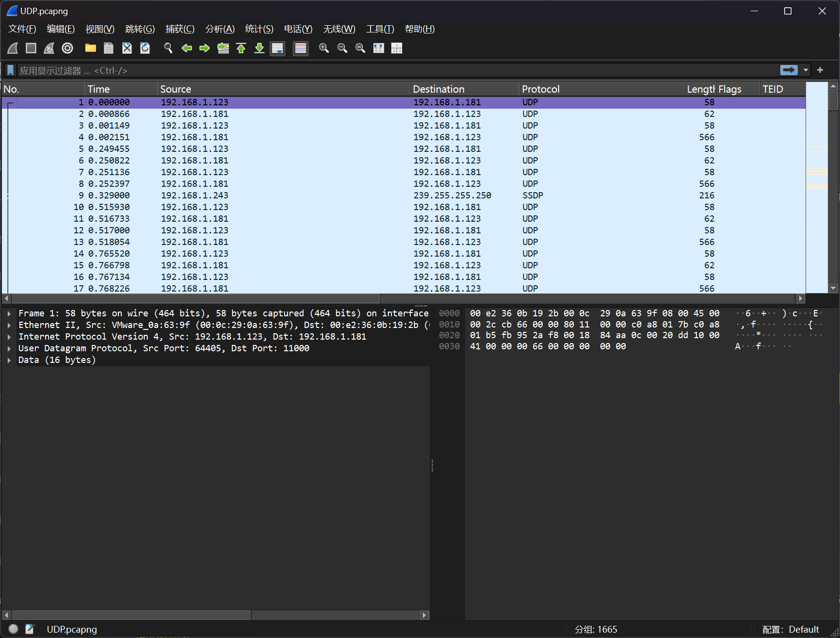This screenshot has height=638, width=840.
Task: Sort packets by Time column
Action: (121, 89)
